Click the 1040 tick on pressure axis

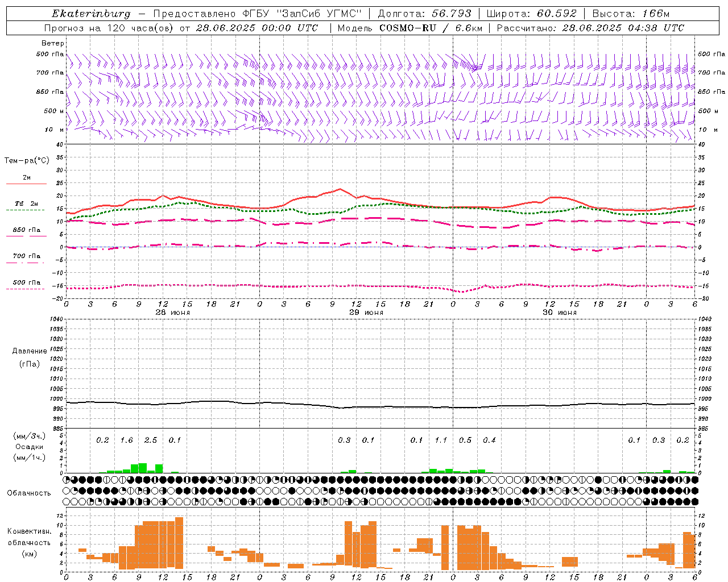click(x=56, y=319)
